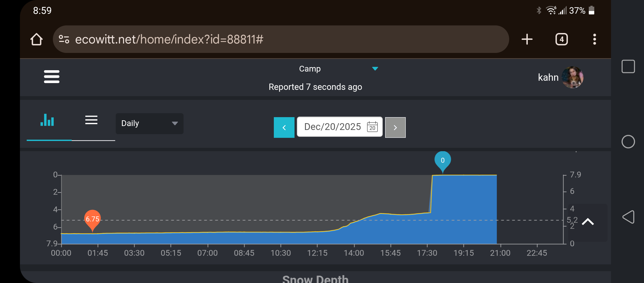Open the hamburger navigation menu
The height and width of the screenshot is (283, 644).
[52, 77]
